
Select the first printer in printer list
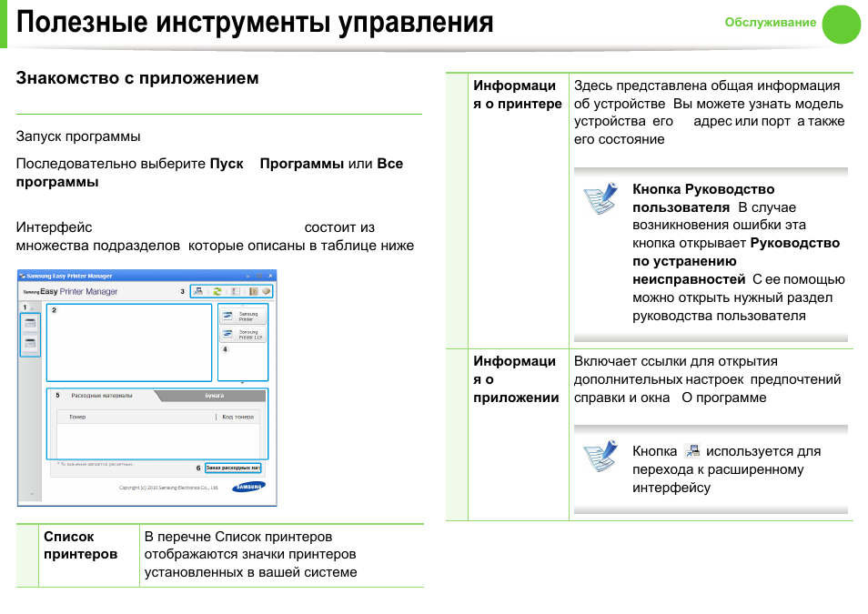[30, 324]
